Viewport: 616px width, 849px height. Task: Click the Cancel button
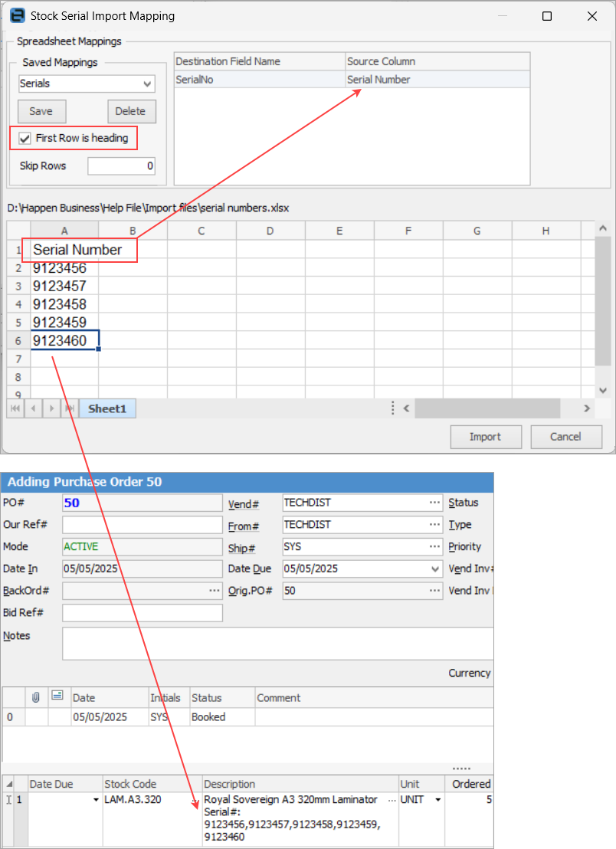tap(565, 437)
